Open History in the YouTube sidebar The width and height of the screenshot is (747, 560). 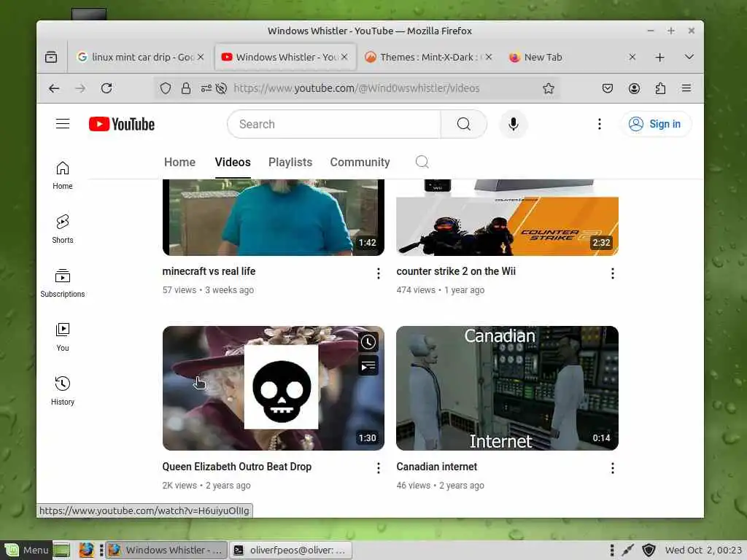pos(63,391)
